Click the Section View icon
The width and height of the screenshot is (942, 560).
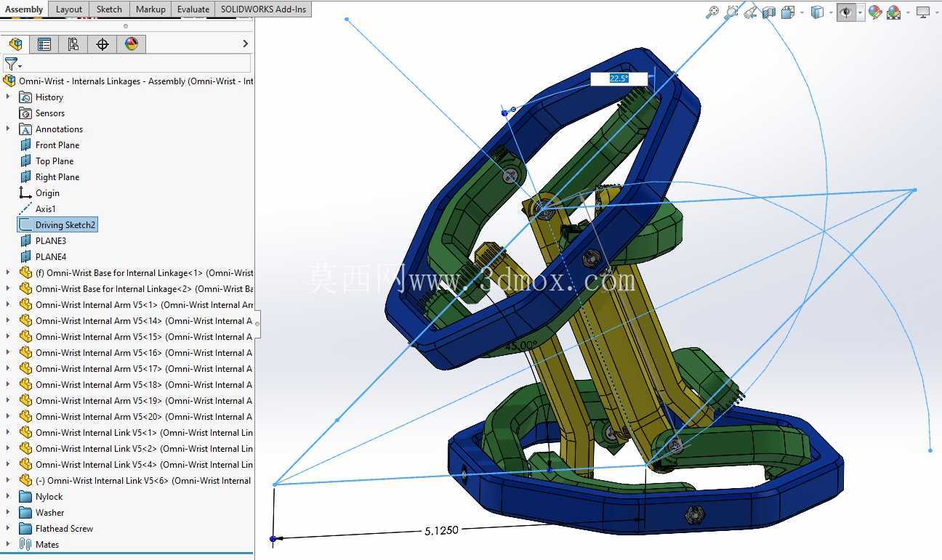tap(769, 12)
